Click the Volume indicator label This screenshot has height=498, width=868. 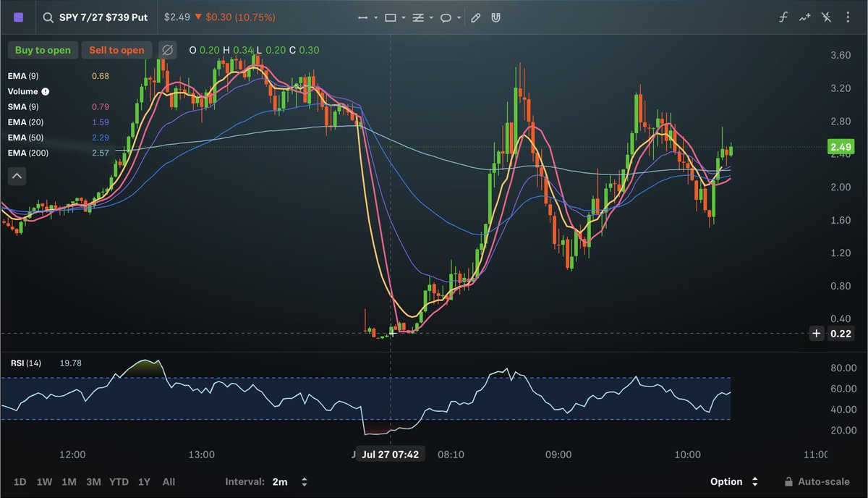click(x=22, y=92)
